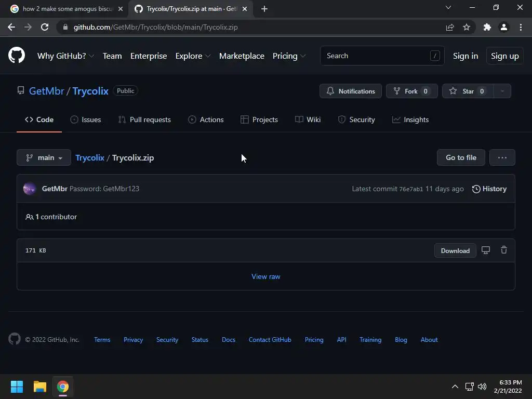The height and width of the screenshot is (399, 532).
Task: Open the Windows Start menu
Action: click(17, 387)
